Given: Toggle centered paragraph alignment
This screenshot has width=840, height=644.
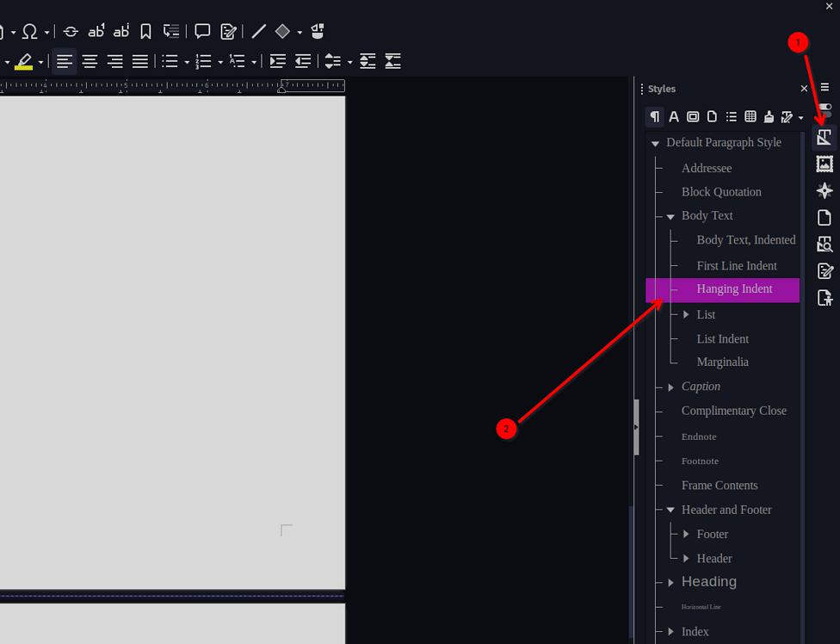Looking at the screenshot, I should (90, 61).
